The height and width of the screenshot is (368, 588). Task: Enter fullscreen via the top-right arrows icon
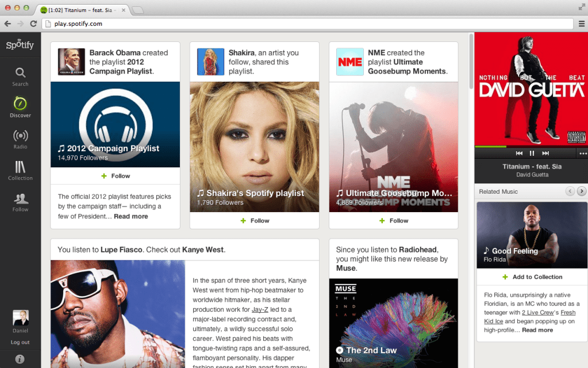coord(582,7)
